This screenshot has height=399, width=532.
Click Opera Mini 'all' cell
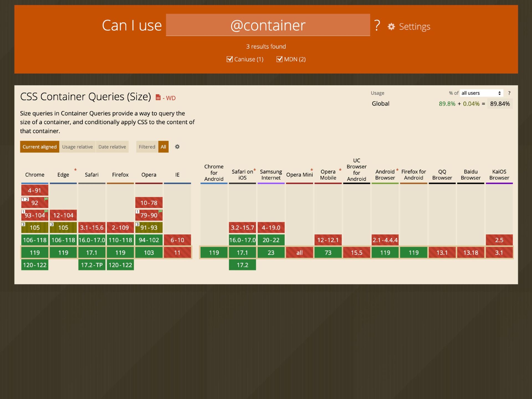[x=300, y=252]
